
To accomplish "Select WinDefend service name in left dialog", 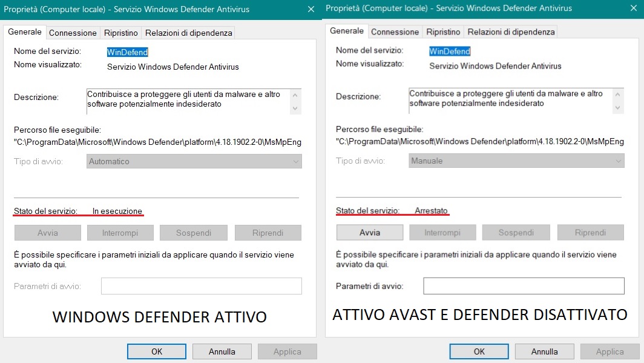I will (x=127, y=52).
